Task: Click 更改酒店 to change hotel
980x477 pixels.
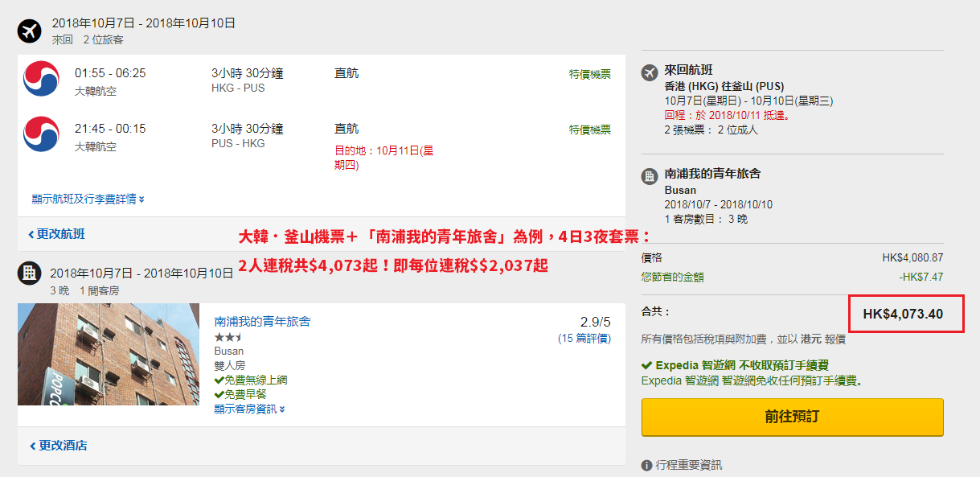Action: pos(58,446)
